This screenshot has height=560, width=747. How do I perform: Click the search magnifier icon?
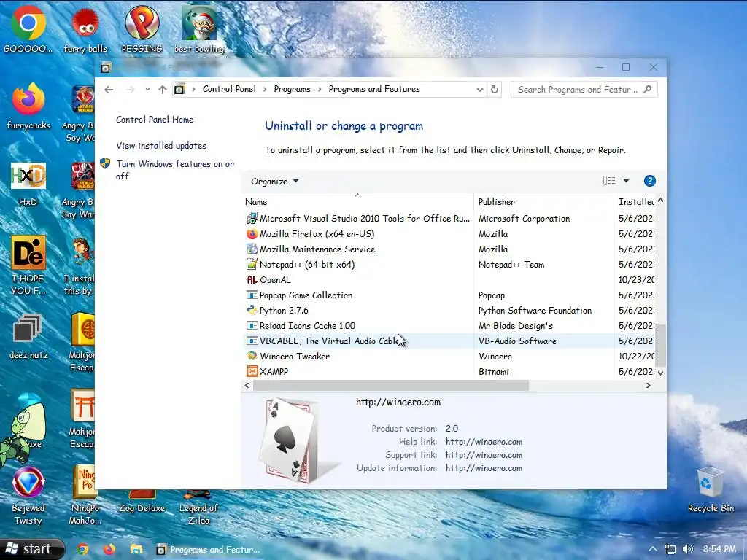pos(647,90)
